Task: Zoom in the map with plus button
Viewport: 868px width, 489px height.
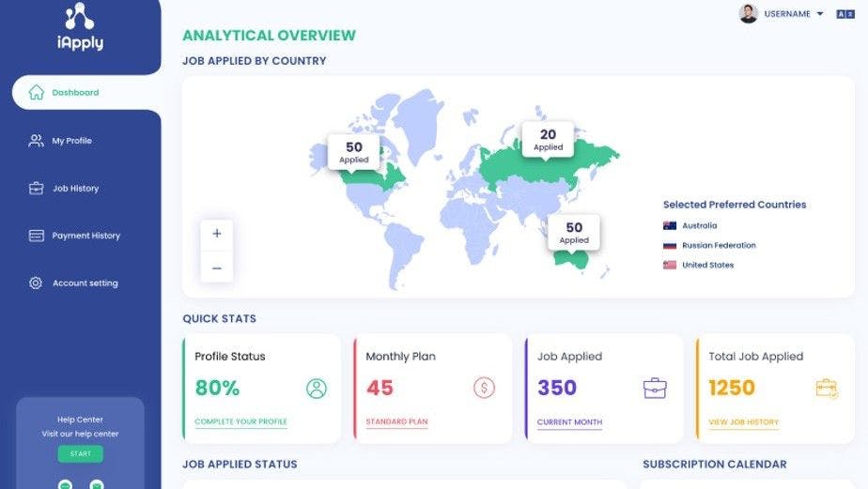Action: pos(217,234)
